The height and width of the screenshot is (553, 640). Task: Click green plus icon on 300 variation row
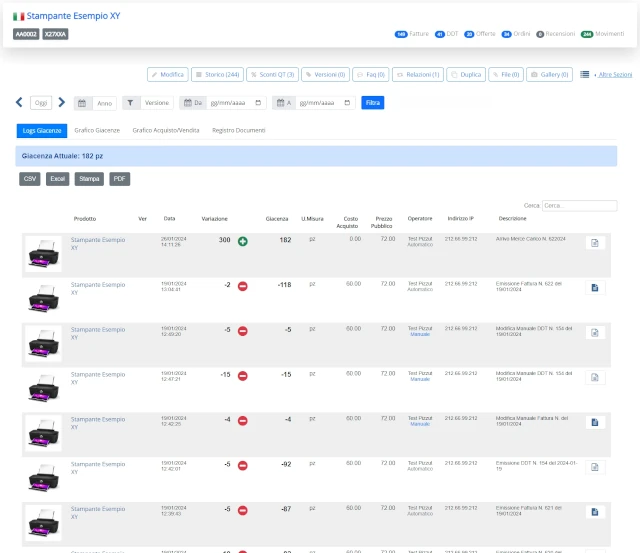coord(242,241)
